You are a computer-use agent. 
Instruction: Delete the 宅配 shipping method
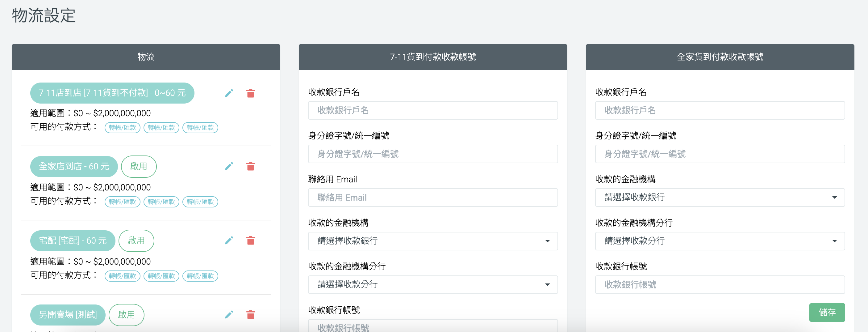click(x=250, y=240)
